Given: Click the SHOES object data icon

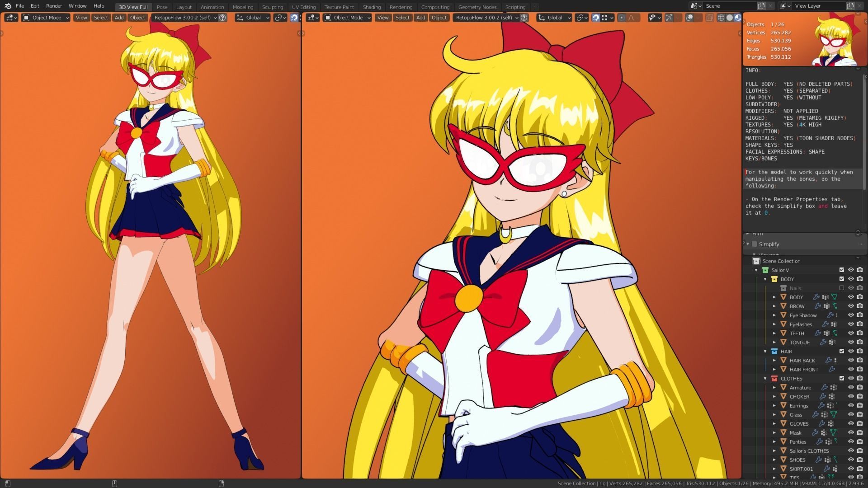Looking at the screenshot, I should click(835, 460).
